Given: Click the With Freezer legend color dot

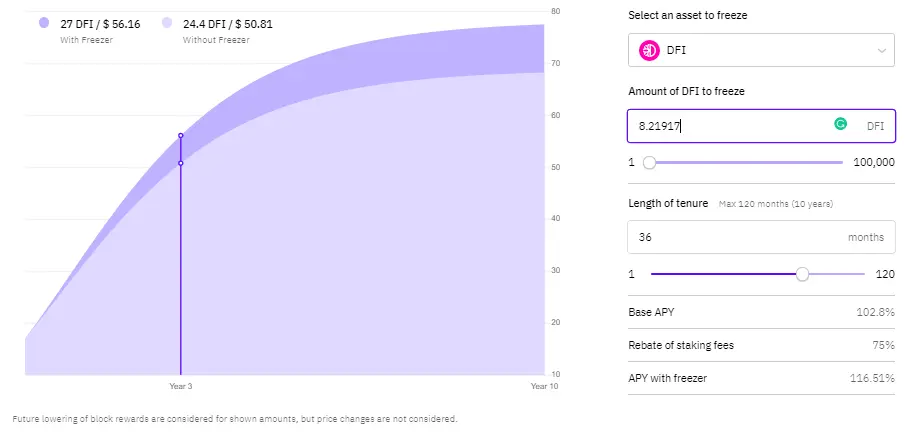Looking at the screenshot, I should pyautogui.click(x=44, y=23).
